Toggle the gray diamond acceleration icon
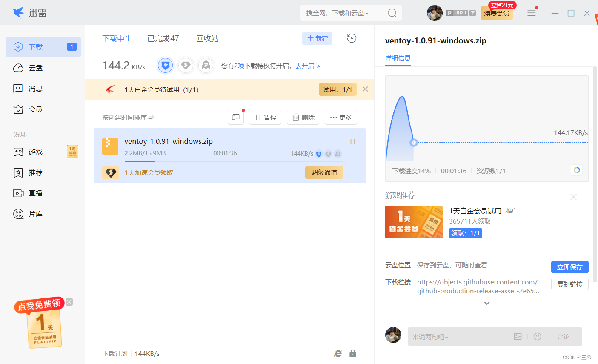Image resolution: width=598 pixels, height=364 pixels. coord(186,66)
